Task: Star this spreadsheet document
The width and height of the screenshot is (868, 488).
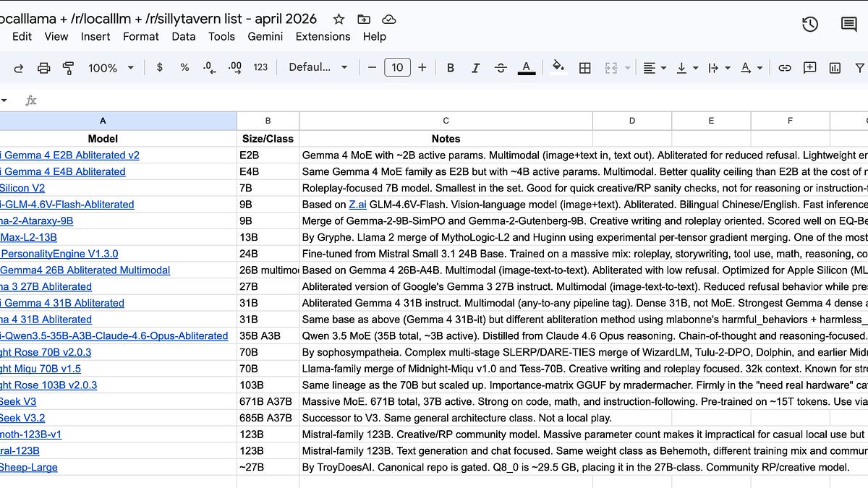Action: tap(339, 19)
